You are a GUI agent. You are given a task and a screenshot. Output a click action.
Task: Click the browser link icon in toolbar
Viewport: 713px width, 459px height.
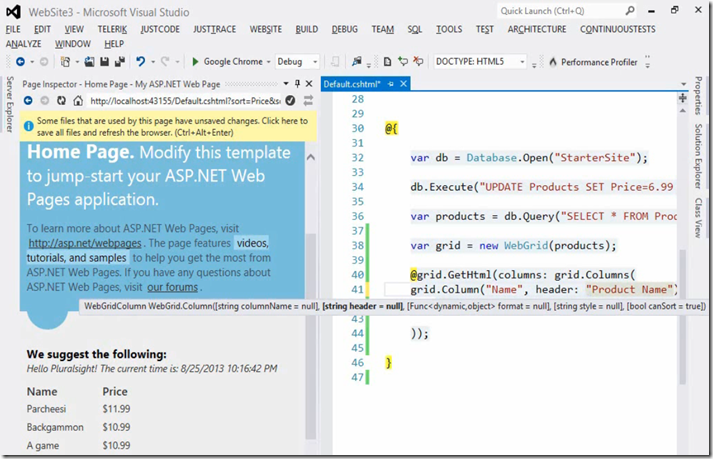(x=357, y=61)
